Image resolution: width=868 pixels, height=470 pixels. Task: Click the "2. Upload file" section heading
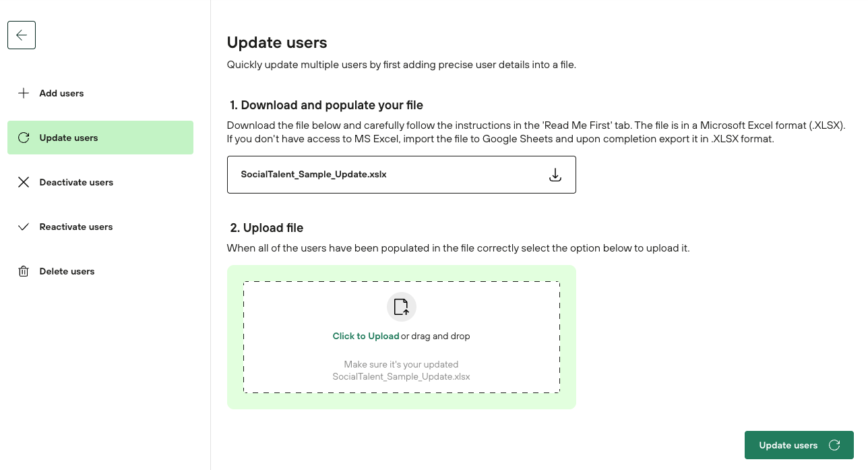coord(266,228)
